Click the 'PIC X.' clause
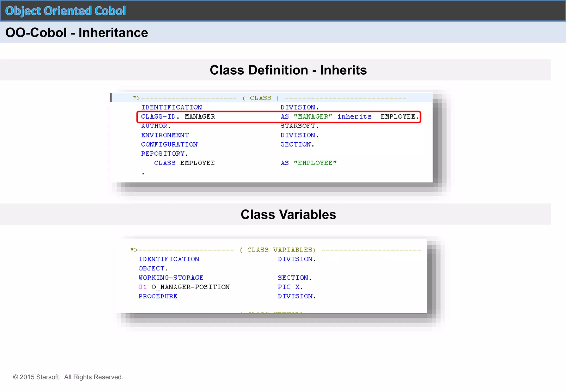 pyautogui.click(x=290, y=287)
